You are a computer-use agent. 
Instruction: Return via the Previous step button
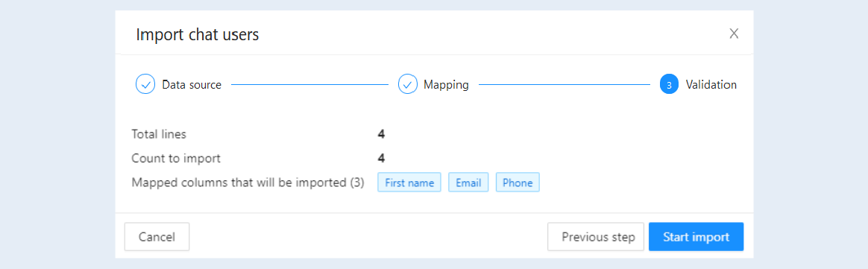click(596, 237)
